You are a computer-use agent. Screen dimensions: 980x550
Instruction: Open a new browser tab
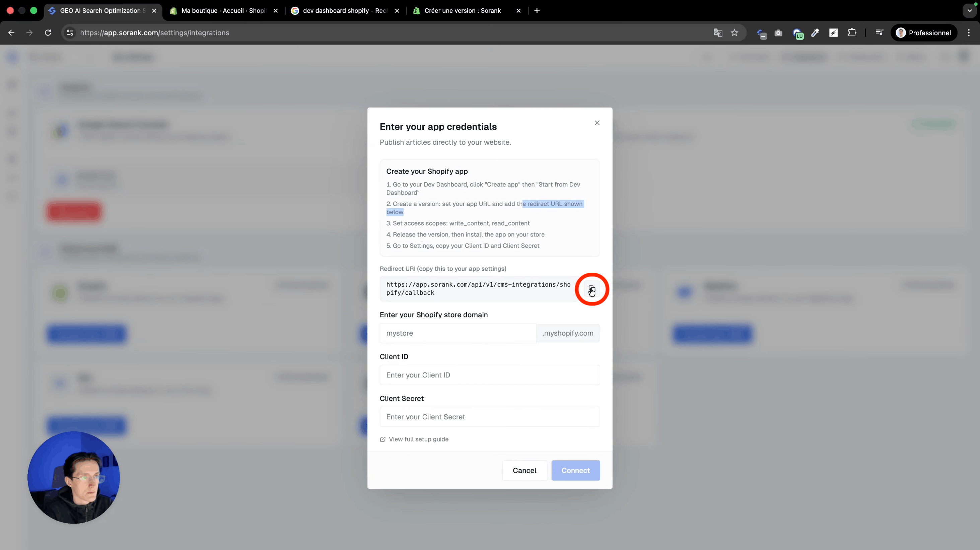537,11
